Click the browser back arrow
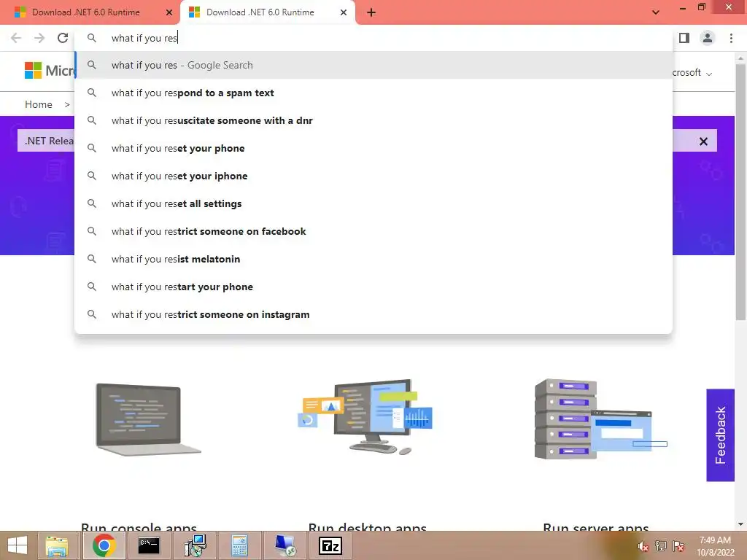 16,38
